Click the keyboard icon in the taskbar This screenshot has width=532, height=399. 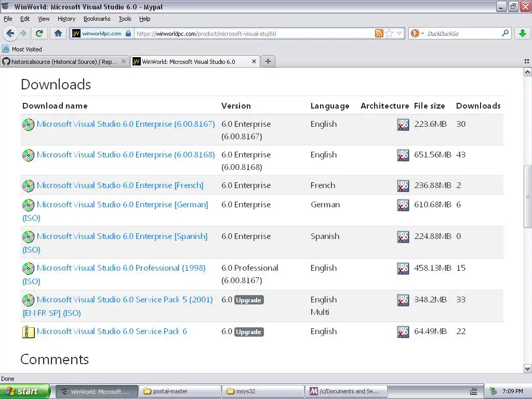tap(474, 392)
